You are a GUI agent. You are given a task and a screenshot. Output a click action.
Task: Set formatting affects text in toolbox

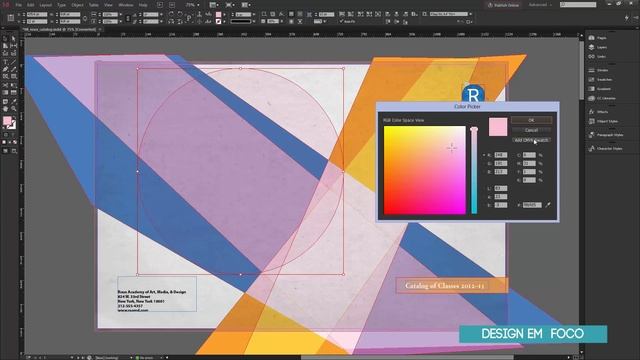tap(13, 134)
